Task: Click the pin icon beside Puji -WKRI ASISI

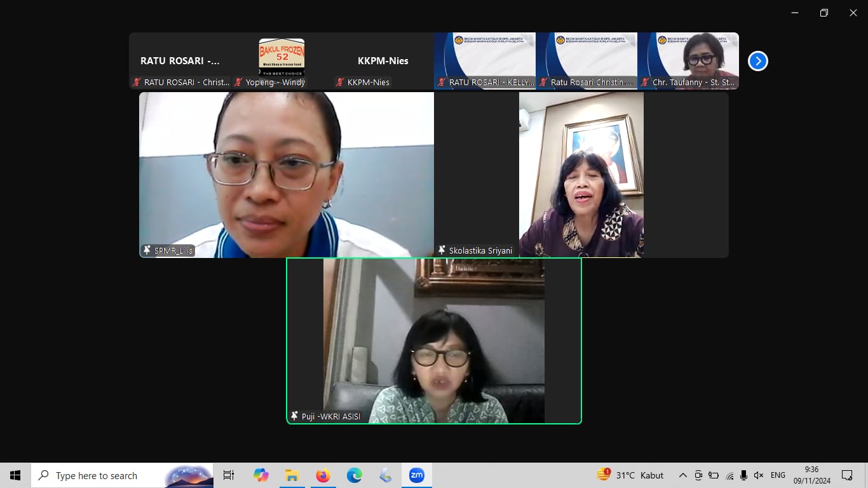Action: click(x=294, y=416)
